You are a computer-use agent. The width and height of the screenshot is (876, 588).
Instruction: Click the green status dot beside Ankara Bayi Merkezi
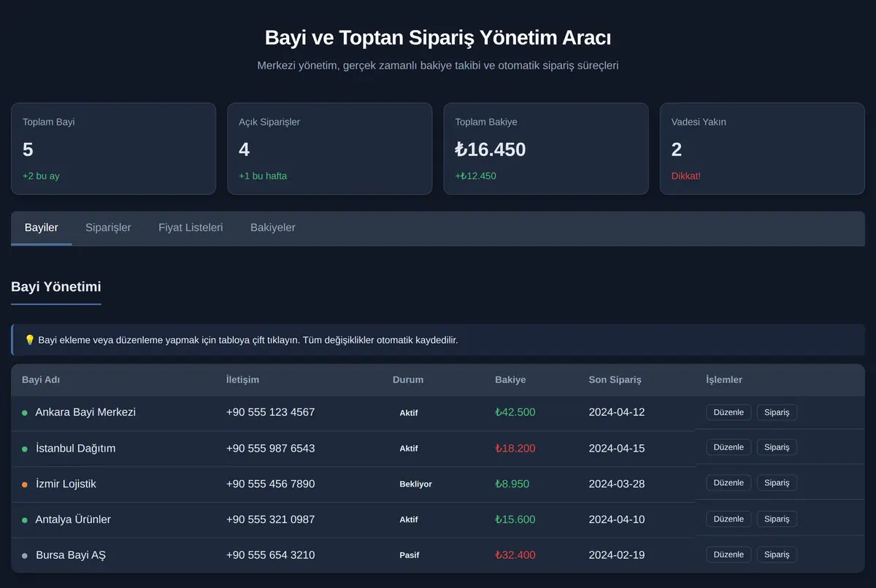click(x=25, y=413)
